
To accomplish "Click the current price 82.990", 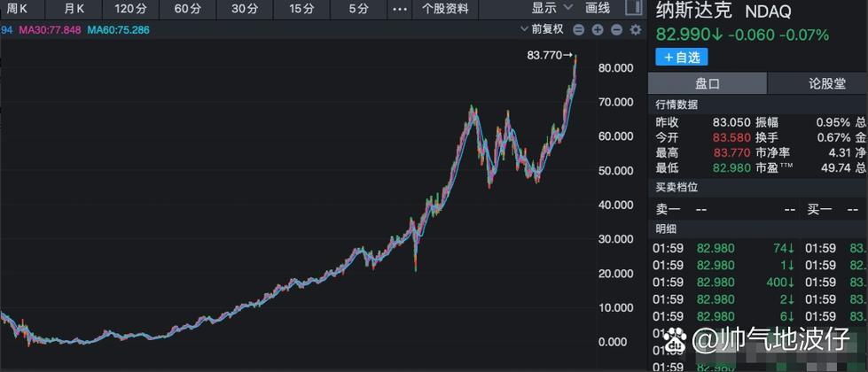I will pyautogui.click(x=689, y=35).
